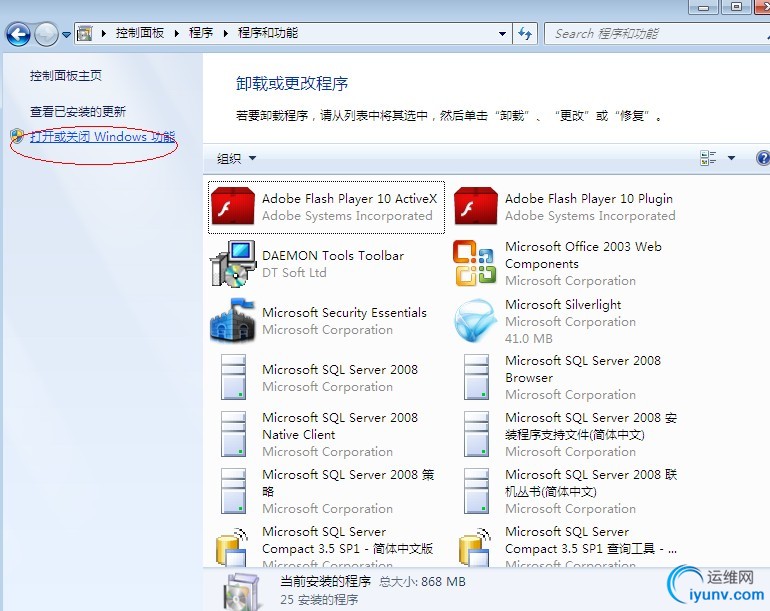
Task: Open 查看已安装的更新 link
Action: (78, 111)
